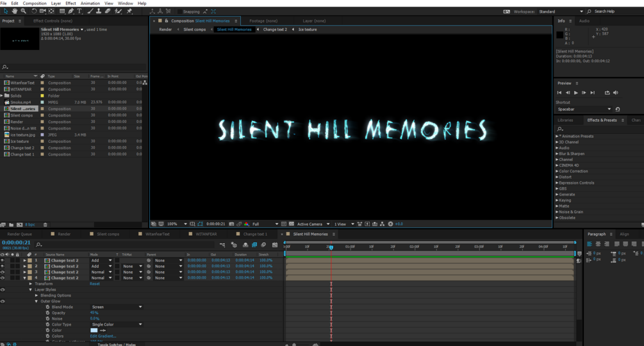
Task: Toggle Preserve Transparency box for layer 1
Action: tap(117, 260)
